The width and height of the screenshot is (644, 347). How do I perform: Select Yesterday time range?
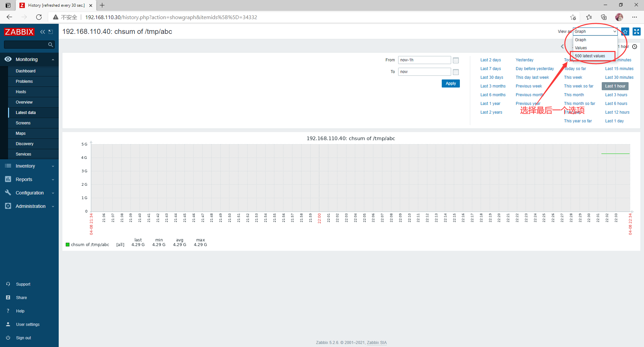525,60
